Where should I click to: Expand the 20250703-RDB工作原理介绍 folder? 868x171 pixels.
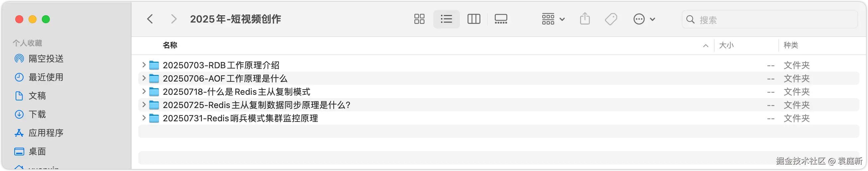(144, 65)
